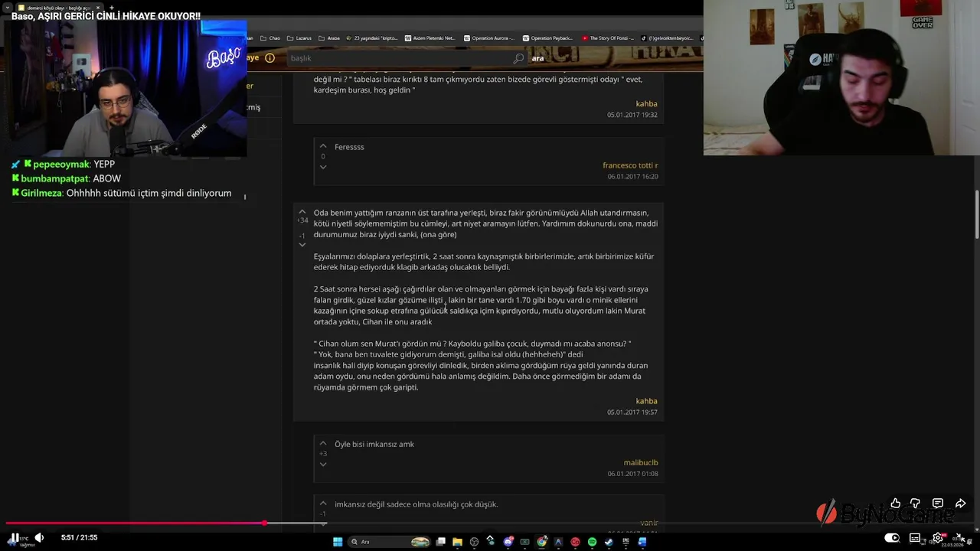Viewport: 980px width, 551px height.
Task: Open Xbox Game Bar from taskbar
Action: coord(524,542)
